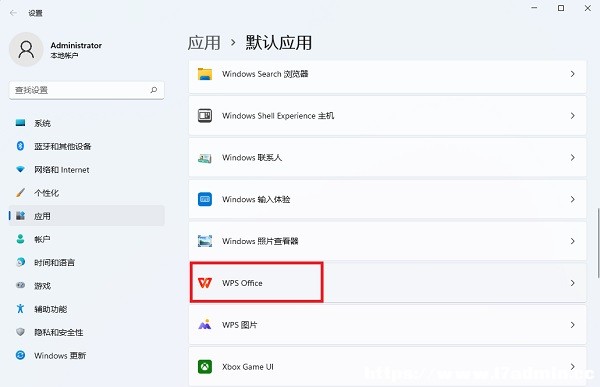Select 应用 in the sidebar
The width and height of the screenshot is (600, 387).
tap(87, 216)
